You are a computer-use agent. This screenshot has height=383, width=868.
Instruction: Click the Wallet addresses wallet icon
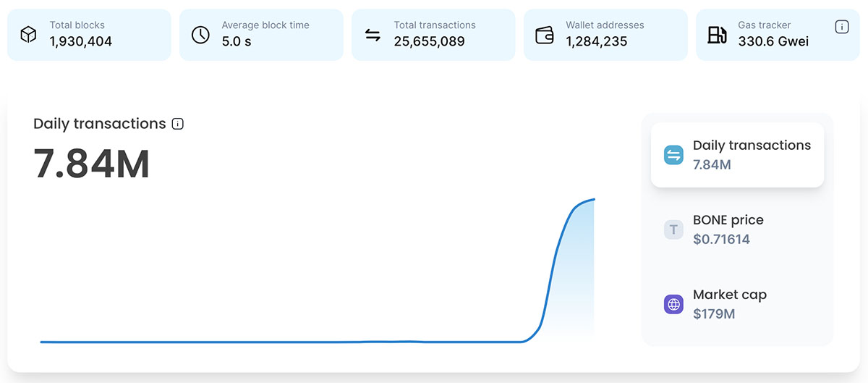click(545, 35)
